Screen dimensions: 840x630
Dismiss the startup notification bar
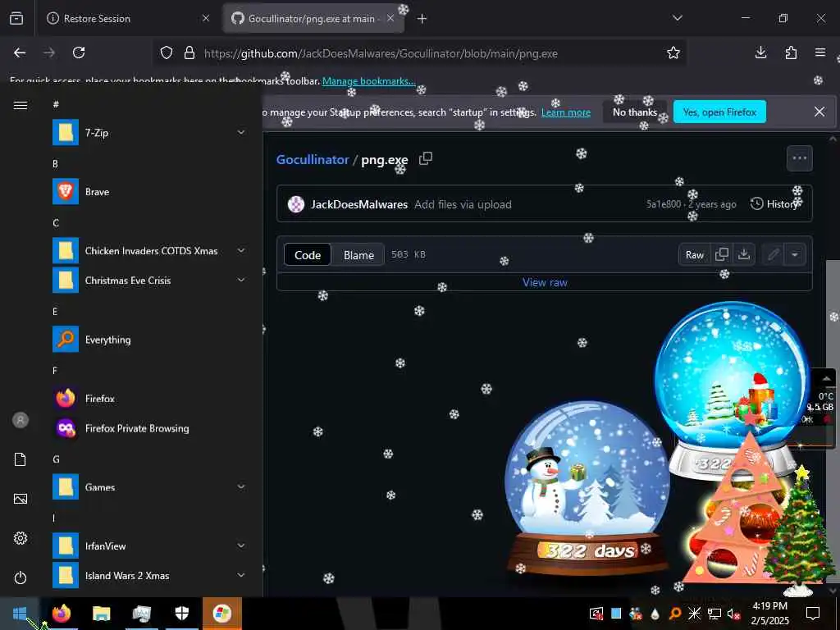819,112
